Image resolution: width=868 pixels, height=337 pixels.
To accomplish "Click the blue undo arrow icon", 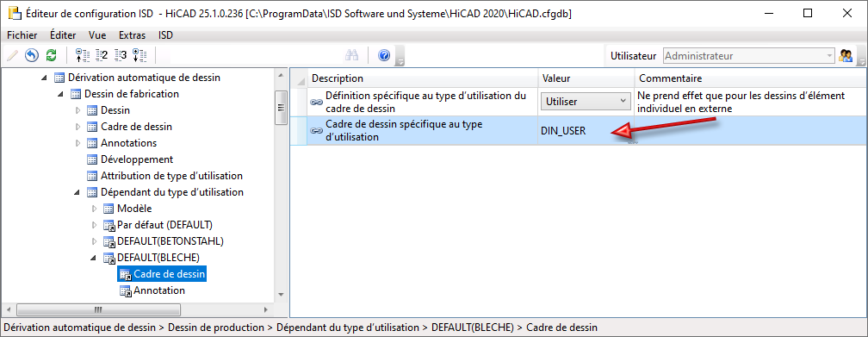I will (32, 55).
